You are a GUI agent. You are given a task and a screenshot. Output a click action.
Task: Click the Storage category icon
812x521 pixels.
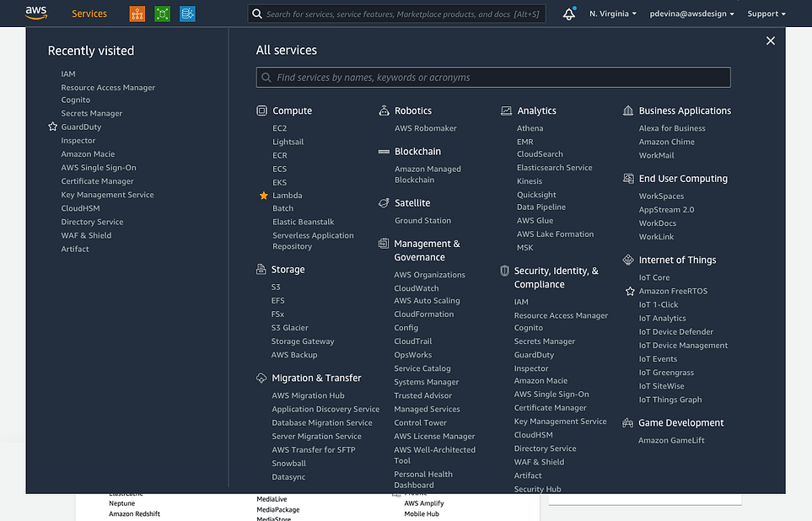[x=261, y=269]
